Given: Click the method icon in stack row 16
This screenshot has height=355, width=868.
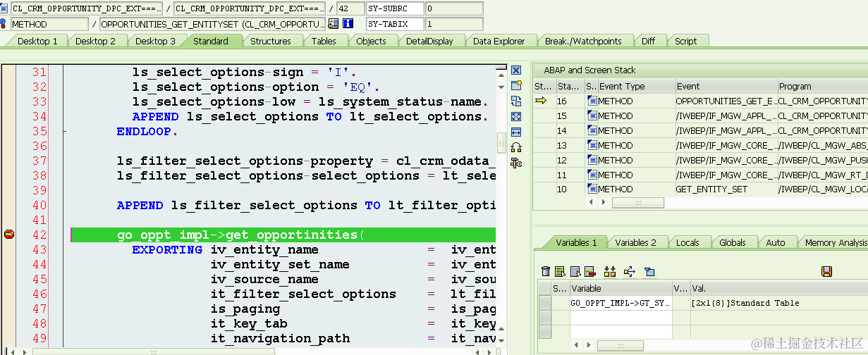Looking at the screenshot, I should (592, 101).
